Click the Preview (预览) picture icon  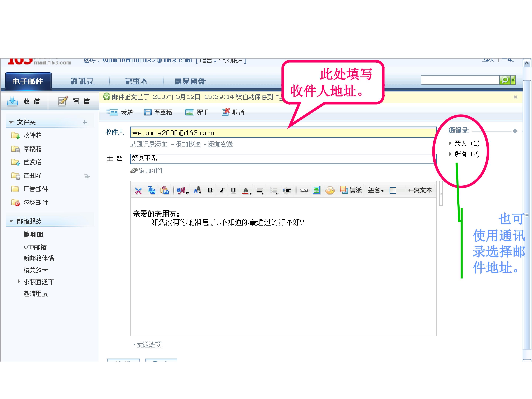[189, 112]
